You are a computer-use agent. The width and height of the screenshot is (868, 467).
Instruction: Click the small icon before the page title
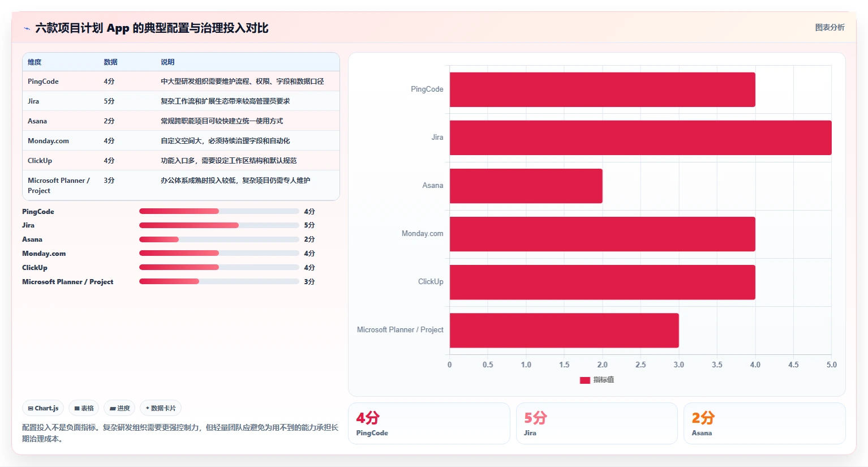pyautogui.click(x=27, y=28)
